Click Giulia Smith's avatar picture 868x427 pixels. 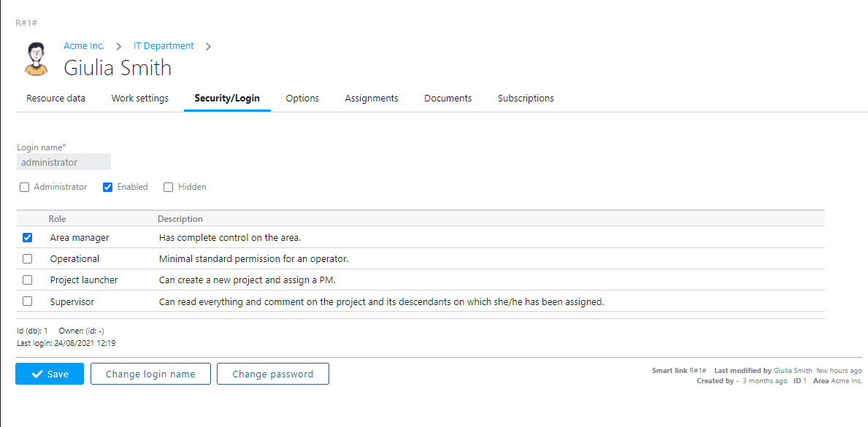[36, 59]
